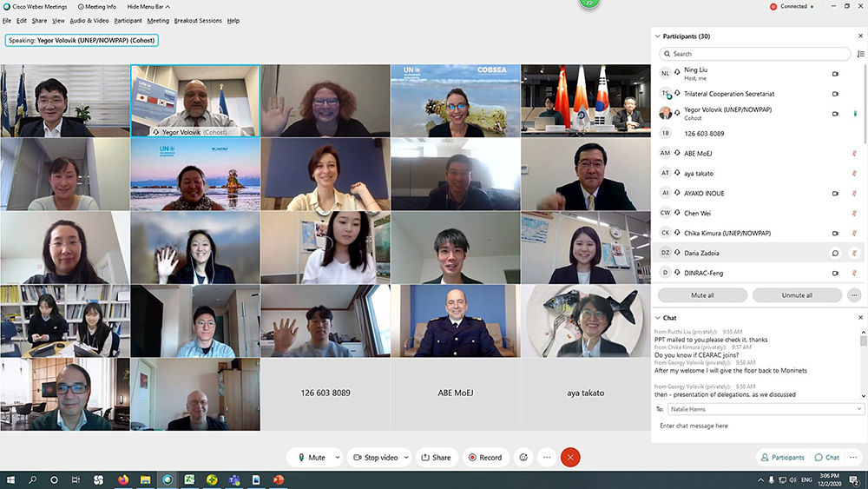Open the Breakout Sessions menu
The width and height of the screenshot is (868, 489).
[198, 21]
